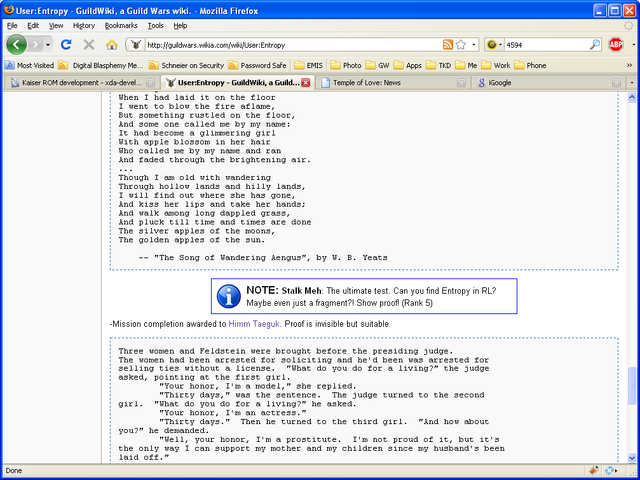Click the URL address field
This screenshot has width=640, height=480.
pyautogui.click(x=292, y=45)
